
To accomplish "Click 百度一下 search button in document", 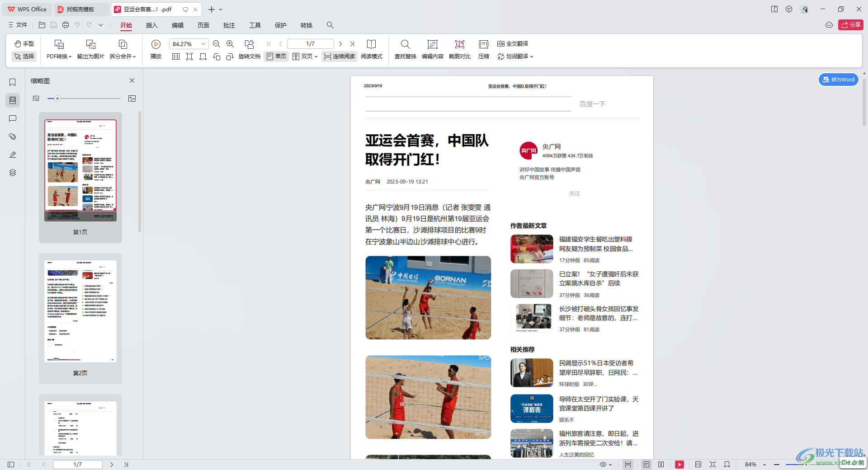I will pos(592,104).
